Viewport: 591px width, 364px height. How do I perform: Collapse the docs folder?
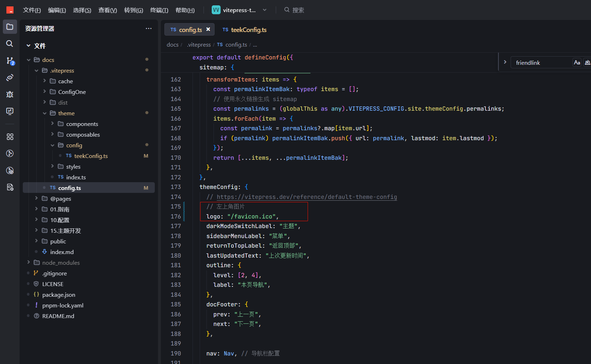[x=28, y=60]
